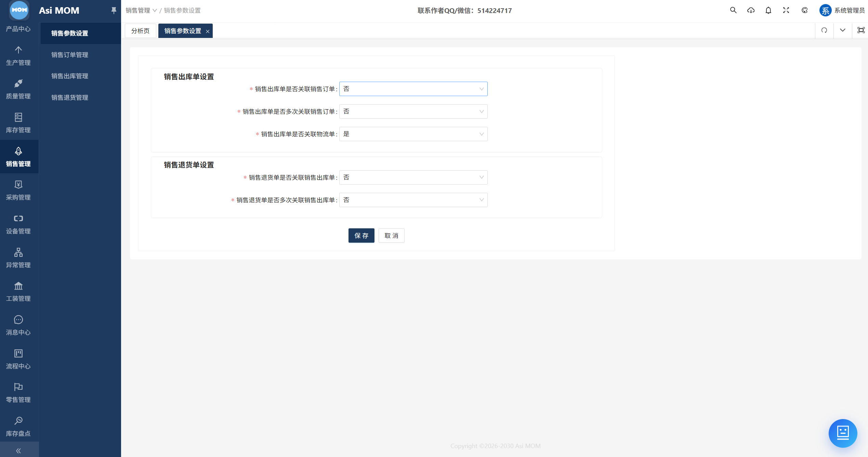This screenshot has width=868, height=457.
Task: Click the Asi MOM logo
Action: tap(19, 10)
